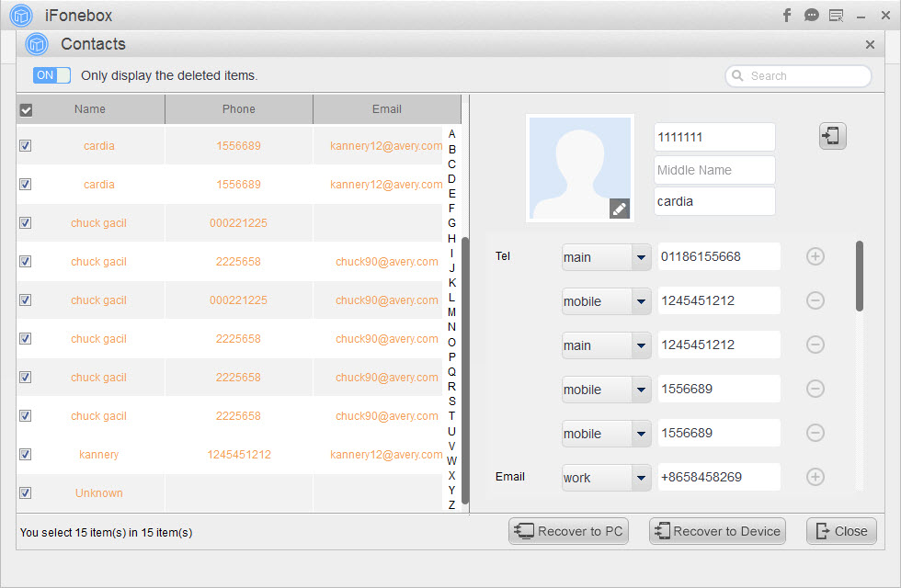Open the Facebook icon in the title bar
Screen dimensions: 901x588
pos(787,15)
